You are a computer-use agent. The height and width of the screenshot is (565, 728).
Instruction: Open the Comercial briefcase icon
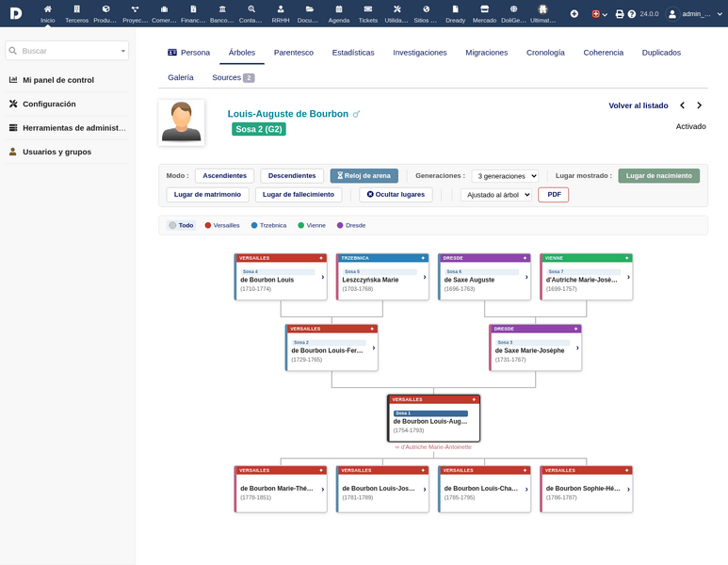point(164,8)
